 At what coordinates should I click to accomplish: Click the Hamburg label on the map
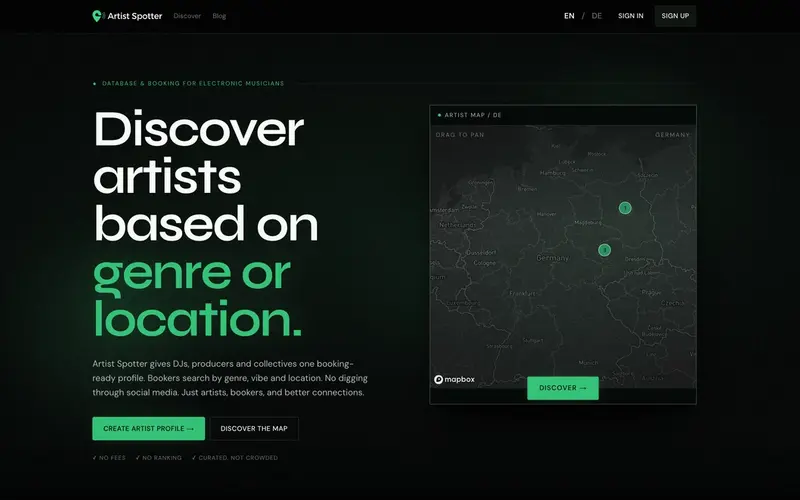click(x=553, y=173)
